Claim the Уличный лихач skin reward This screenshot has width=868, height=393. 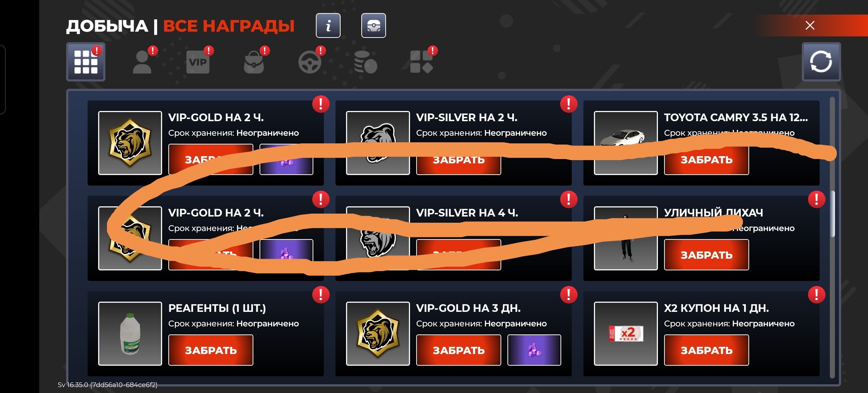tap(706, 255)
